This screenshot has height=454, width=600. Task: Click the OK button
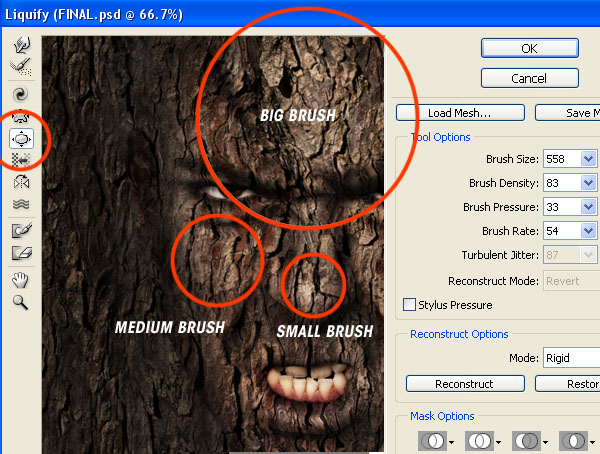(x=530, y=48)
